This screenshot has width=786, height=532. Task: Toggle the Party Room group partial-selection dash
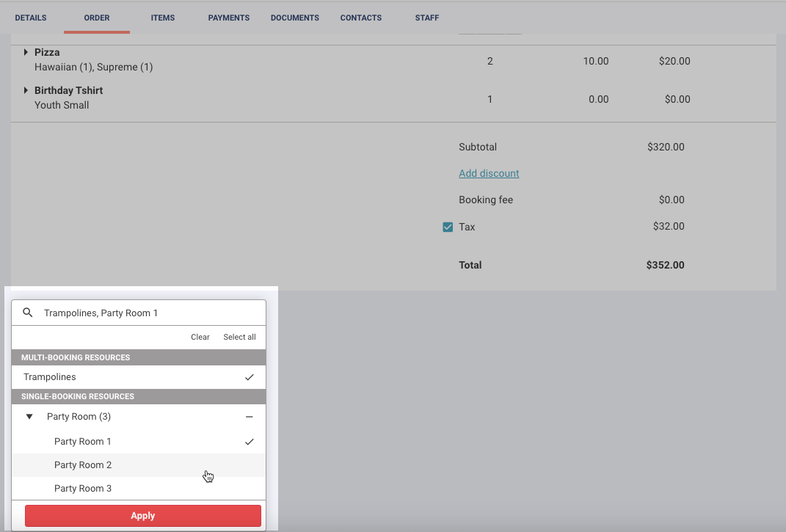(249, 417)
